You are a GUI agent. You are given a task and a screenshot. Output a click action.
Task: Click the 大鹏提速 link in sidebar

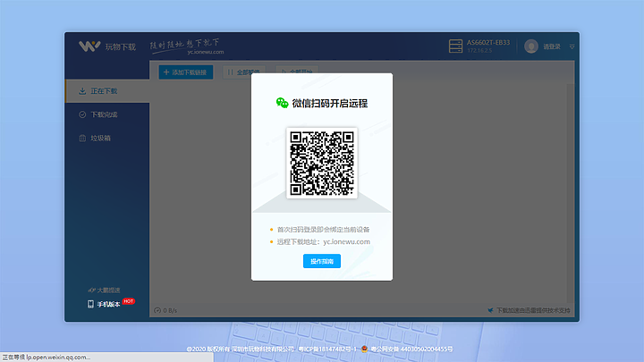click(104, 290)
